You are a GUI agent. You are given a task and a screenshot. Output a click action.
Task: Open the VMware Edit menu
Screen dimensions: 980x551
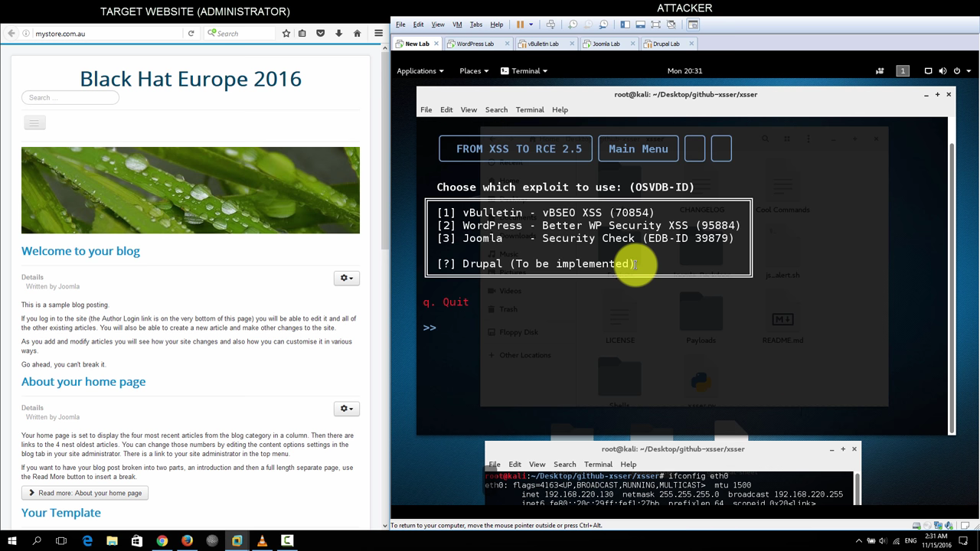pyautogui.click(x=419, y=24)
